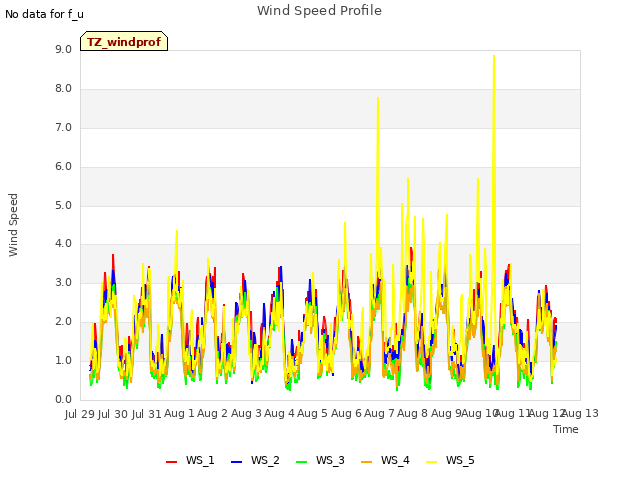Click the Aug 1 x-axis date label
The image size is (640, 480).
(180, 413)
